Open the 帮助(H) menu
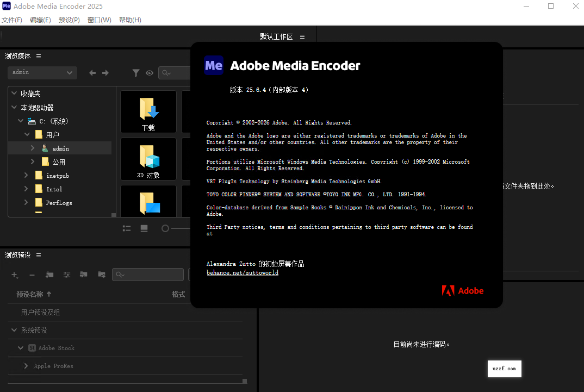Image resolution: width=584 pixels, height=392 pixels. 130,20
